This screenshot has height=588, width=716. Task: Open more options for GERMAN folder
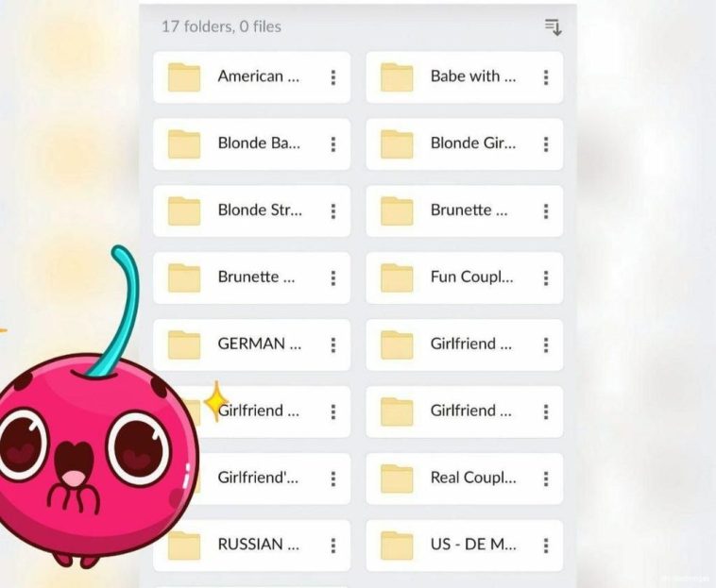[x=333, y=344]
